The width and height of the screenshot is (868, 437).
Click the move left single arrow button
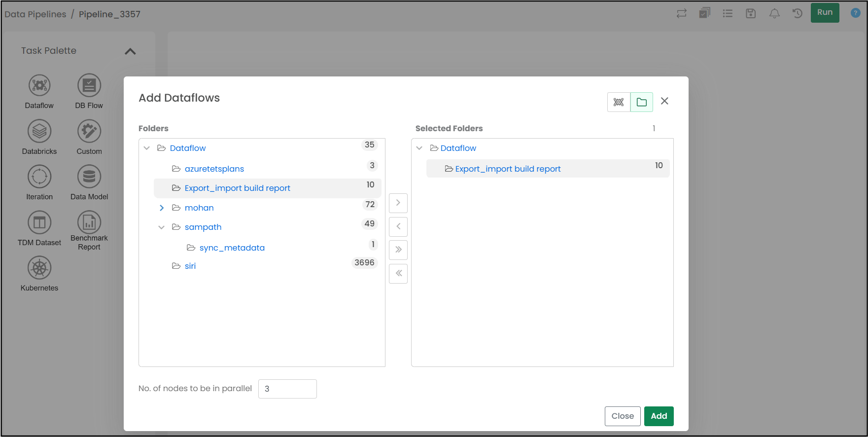(x=398, y=226)
